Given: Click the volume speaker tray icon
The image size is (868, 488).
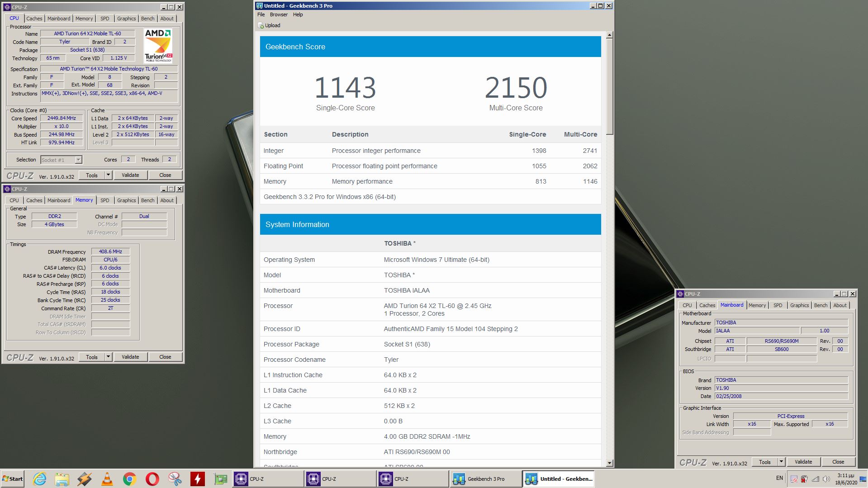Looking at the screenshot, I should pos(826,479).
